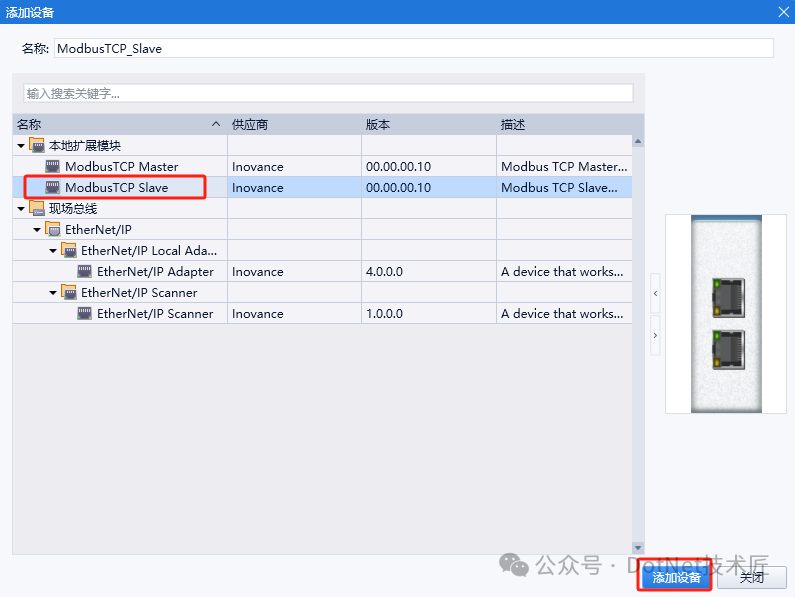Click the EtherNet/IP Local Ada... folder icon
The height and width of the screenshot is (597, 795).
click(x=69, y=250)
